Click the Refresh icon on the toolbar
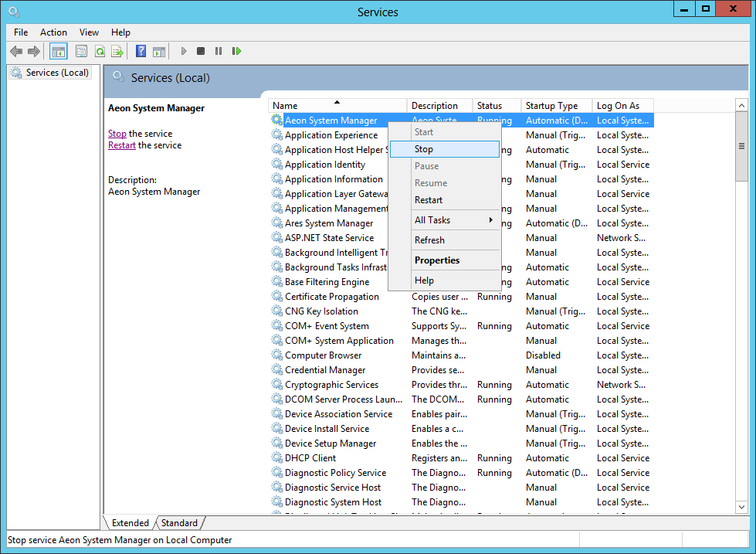The width and height of the screenshot is (756, 554). click(x=100, y=51)
